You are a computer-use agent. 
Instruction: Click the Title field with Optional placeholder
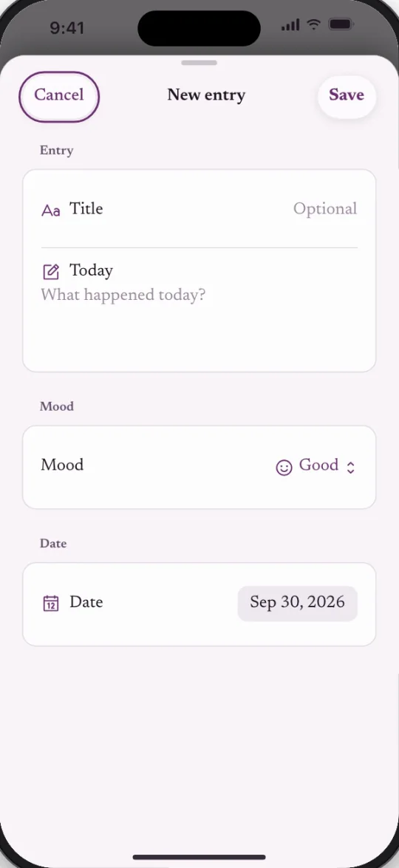coord(199,209)
